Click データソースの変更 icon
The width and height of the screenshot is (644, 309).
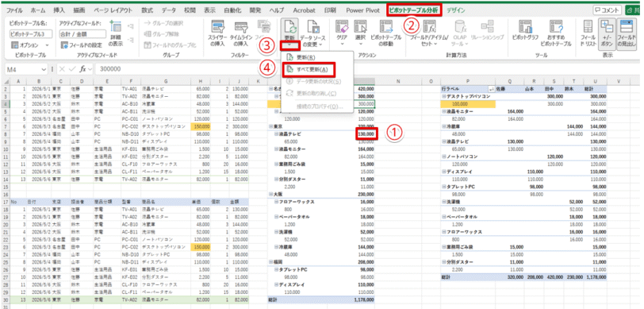313,26
